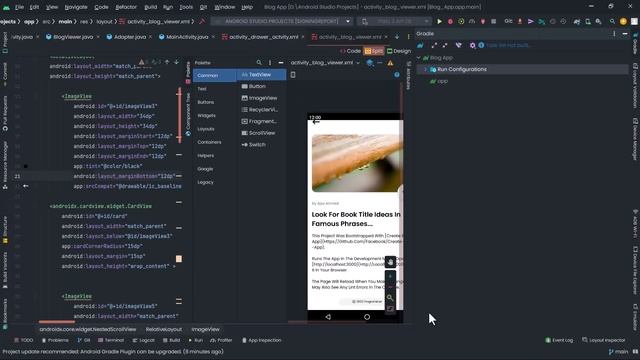Select ScrollView component in Palette list
Viewport: 640px width, 360px height.
(259, 133)
